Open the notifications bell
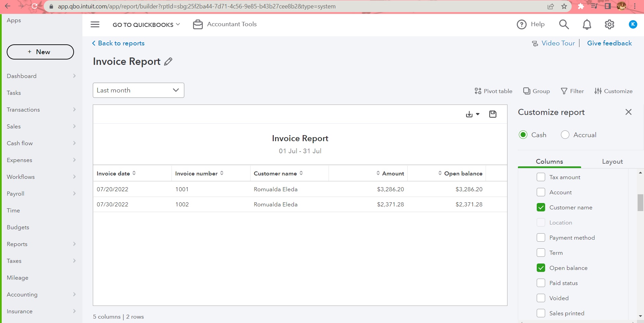This screenshot has width=644, height=323. (587, 24)
